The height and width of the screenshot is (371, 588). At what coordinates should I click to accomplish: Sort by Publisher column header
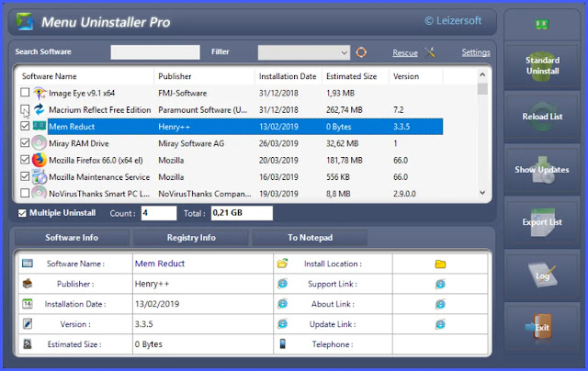click(x=204, y=76)
